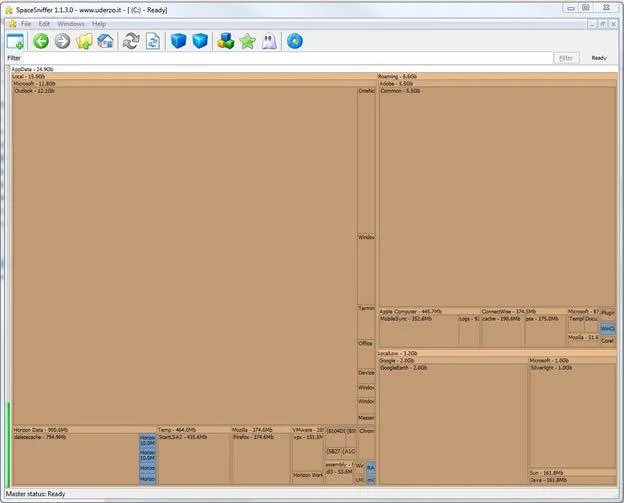Screen dimensions: 624x503
Task: Open the File menu
Action: (x=26, y=24)
